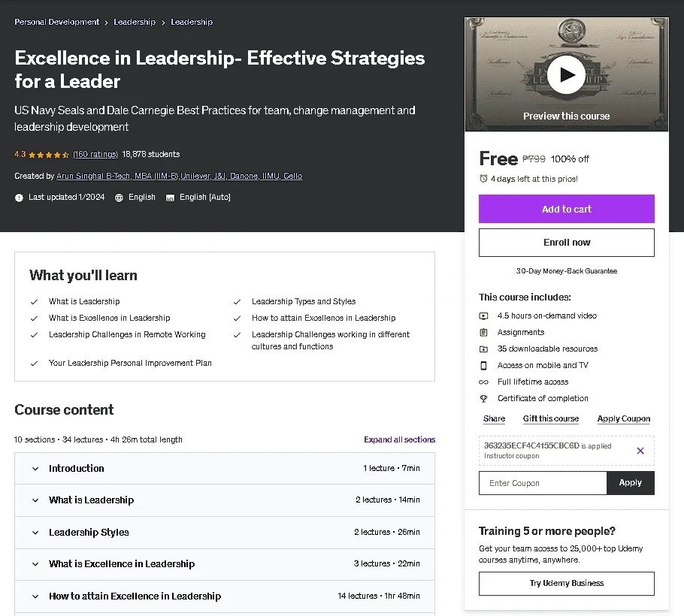Gift this course

click(550, 418)
